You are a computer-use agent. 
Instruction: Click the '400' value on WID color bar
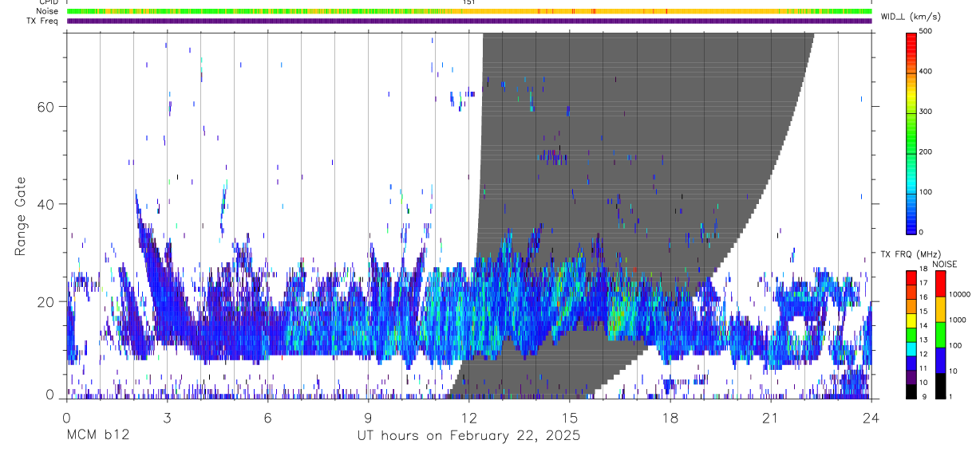(x=925, y=71)
